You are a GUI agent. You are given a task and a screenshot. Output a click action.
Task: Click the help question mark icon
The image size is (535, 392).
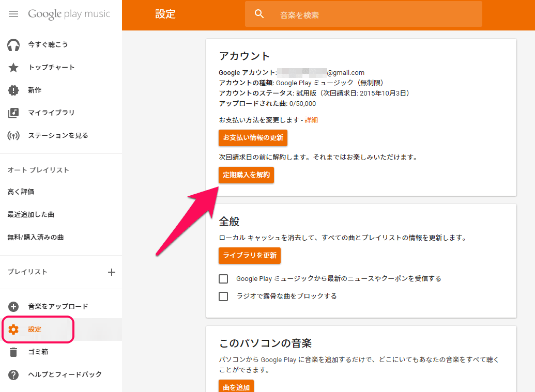(13, 374)
